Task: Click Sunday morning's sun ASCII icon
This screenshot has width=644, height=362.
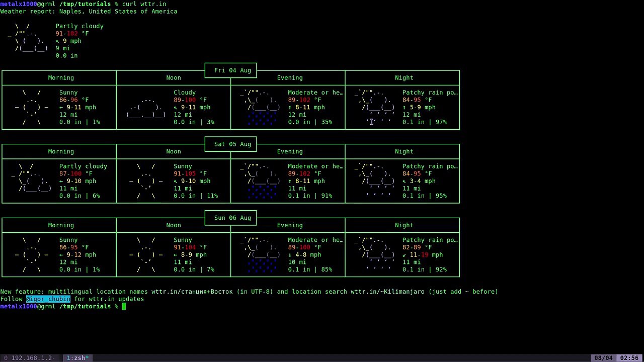Action: (32, 255)
